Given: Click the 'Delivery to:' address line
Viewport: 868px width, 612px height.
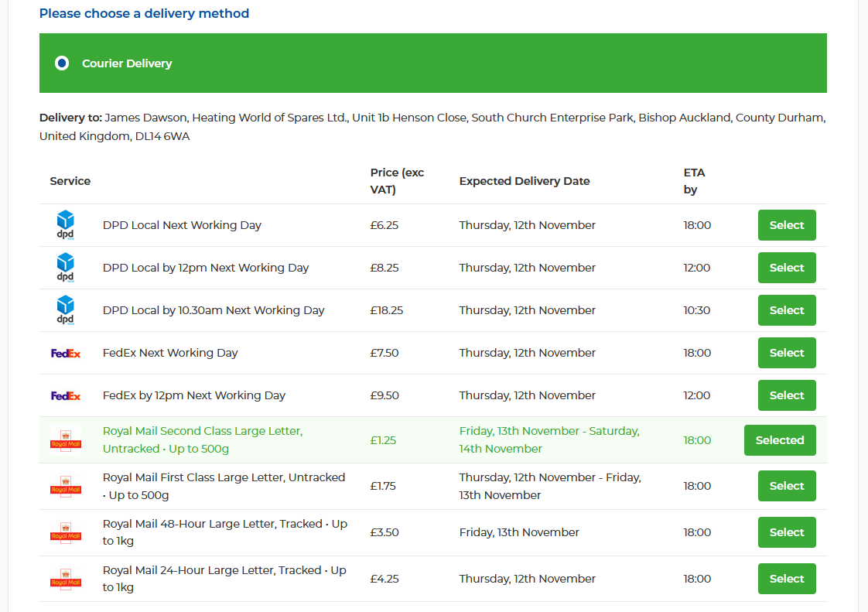Looking at the screenshot, I should [x=432, y=127].
